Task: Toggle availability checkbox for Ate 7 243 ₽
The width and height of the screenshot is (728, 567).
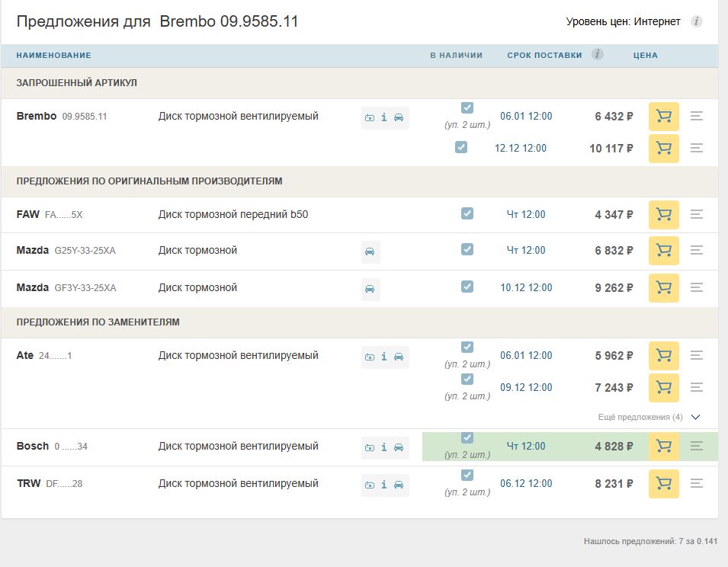Action: click(467, 379)
